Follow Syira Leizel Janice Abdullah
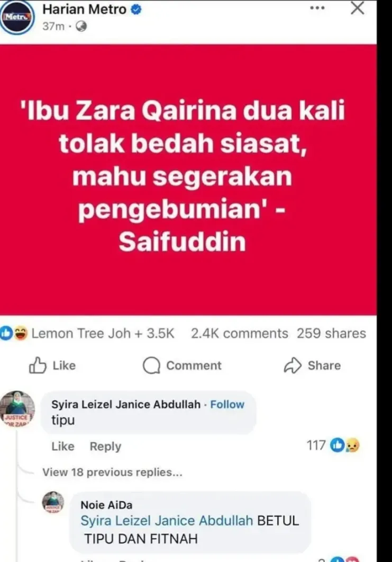The image size is (392, 562). point(227,404)
